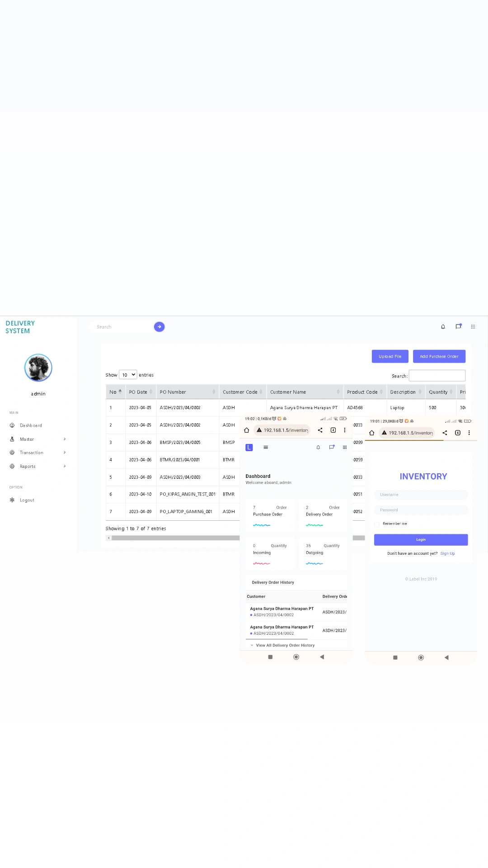This screenshot has width=488, height=868.
Task: Click the Add Purchase Order button
Action: coord(439,357)
